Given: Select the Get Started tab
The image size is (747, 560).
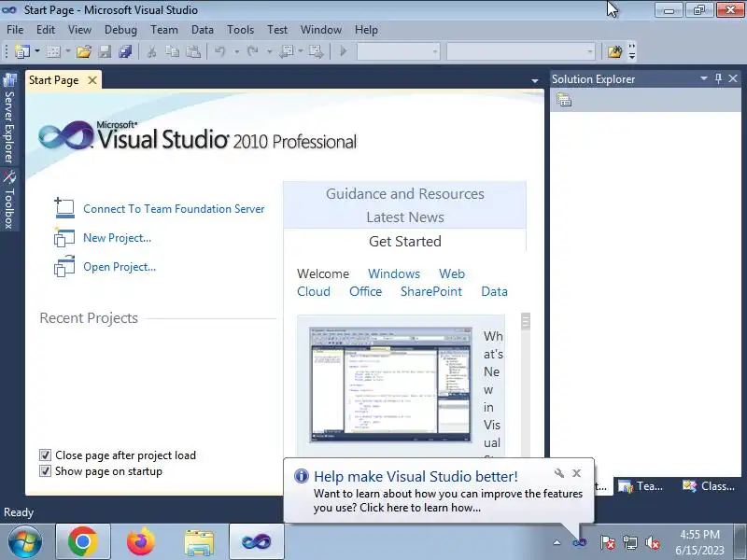Looking at the screenshot, I should [405, 242].
